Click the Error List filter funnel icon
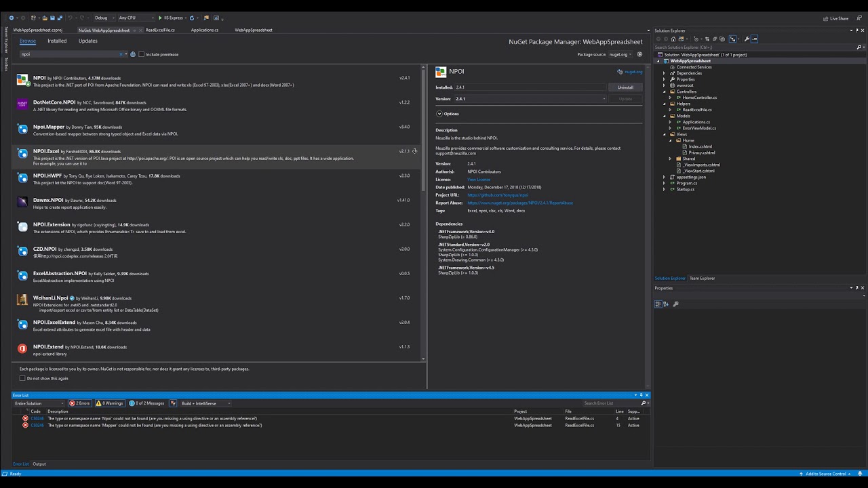The width and height of the screenshot is (868, 488). coord(174,403)
